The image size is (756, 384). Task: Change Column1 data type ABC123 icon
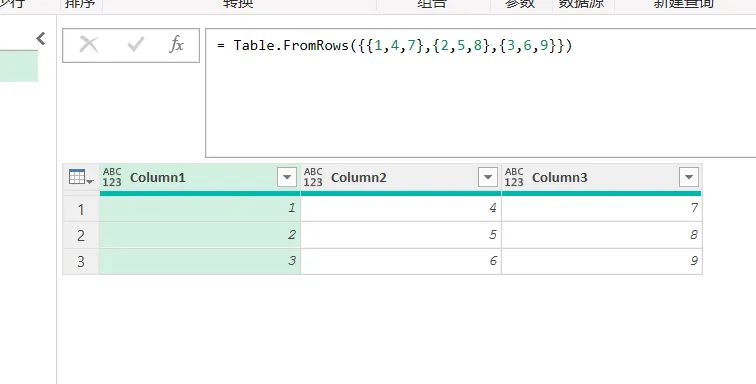[112, 178]
